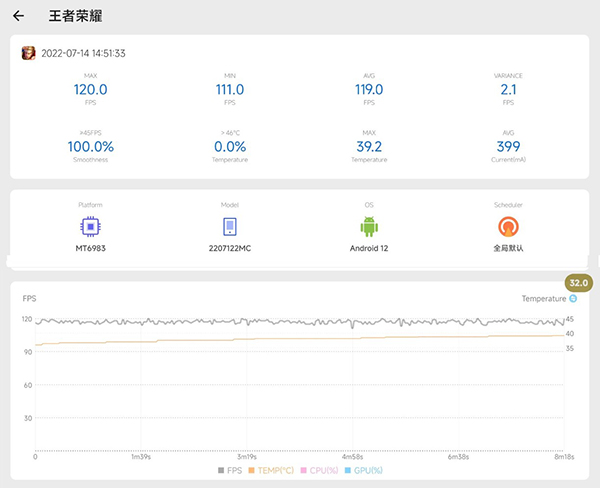Image resolution: width=600 pixels, height=488 pixels.
Task: Click the orange Scheduler icon
Action: [509, 226]
